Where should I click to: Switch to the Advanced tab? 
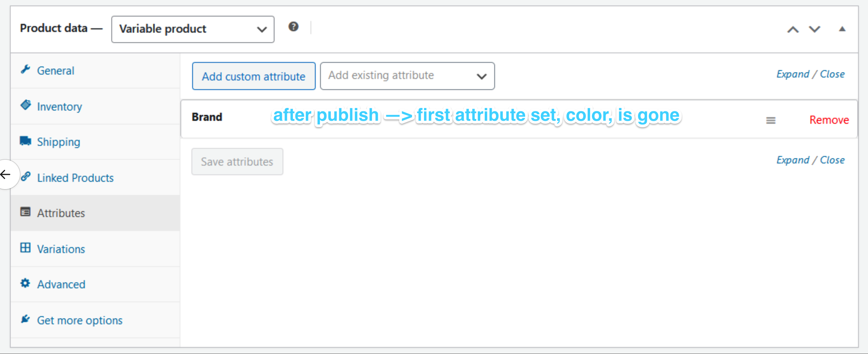click(x=61, y=284)
